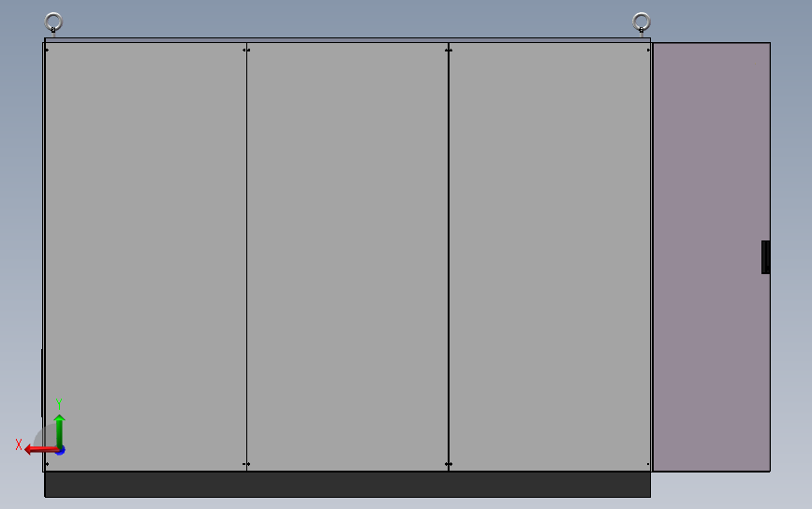Select the dark base plinth
This screenshot has height=509, width=812.
pos(347,484)
